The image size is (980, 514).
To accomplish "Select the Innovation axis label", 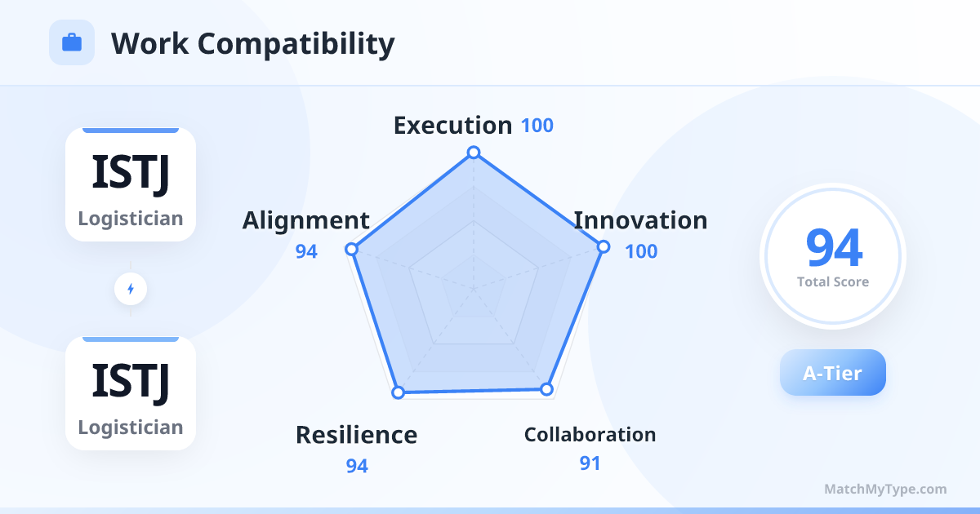I will pos(640,220).
